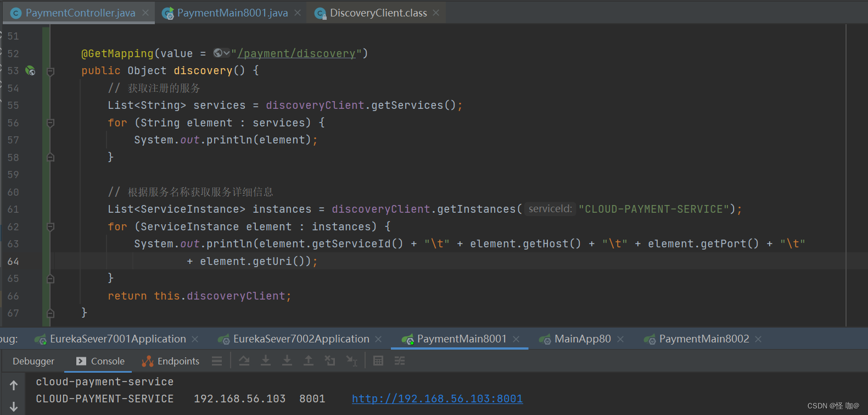The width and height of the screenshot is (868, 415).
Task: Click element.getHost() on line 63
Action: click(x=525, y=244)
